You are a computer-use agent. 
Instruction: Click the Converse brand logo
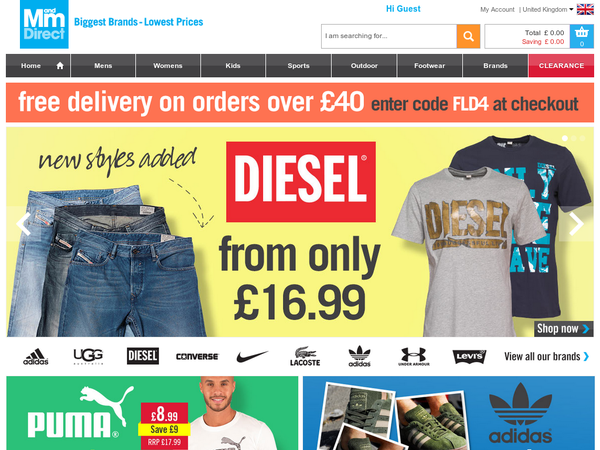197,357
